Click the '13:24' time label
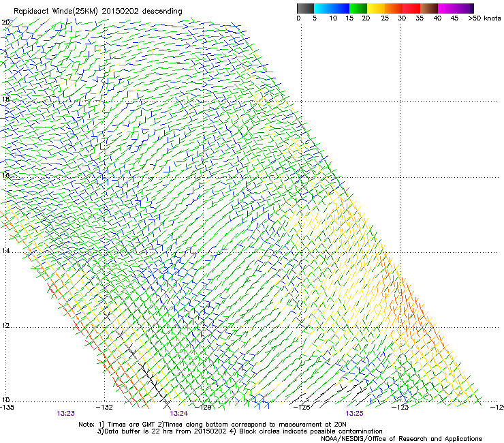The width and height of the screenshot is (504, 443). tap(178, 414)
